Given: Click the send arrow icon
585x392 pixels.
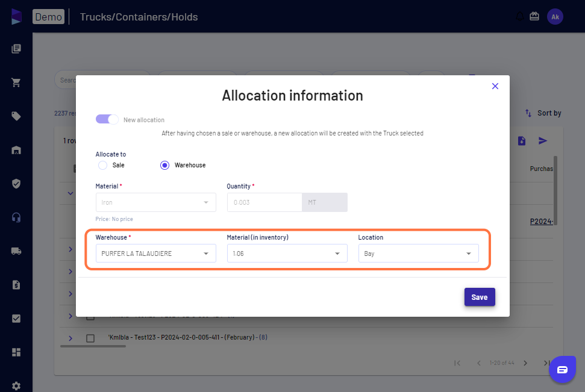Looking at the screenshot, I should click(543, 141).
